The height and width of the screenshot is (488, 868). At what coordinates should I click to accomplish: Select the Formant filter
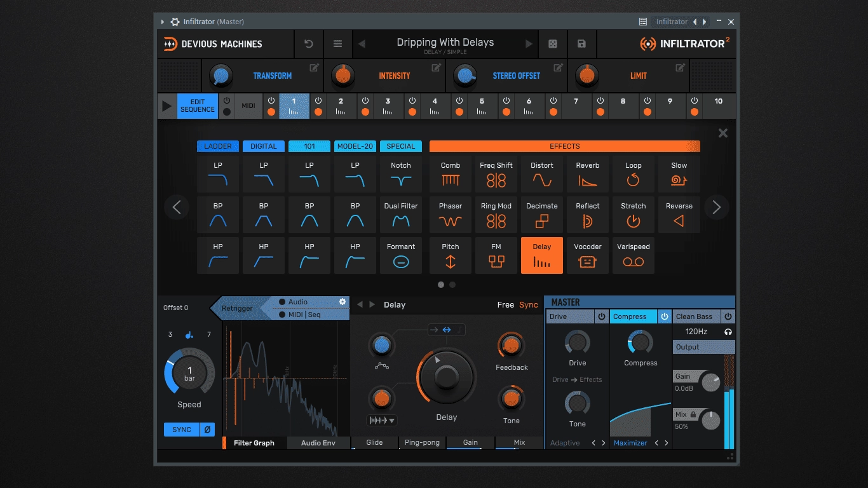[401, 255]
